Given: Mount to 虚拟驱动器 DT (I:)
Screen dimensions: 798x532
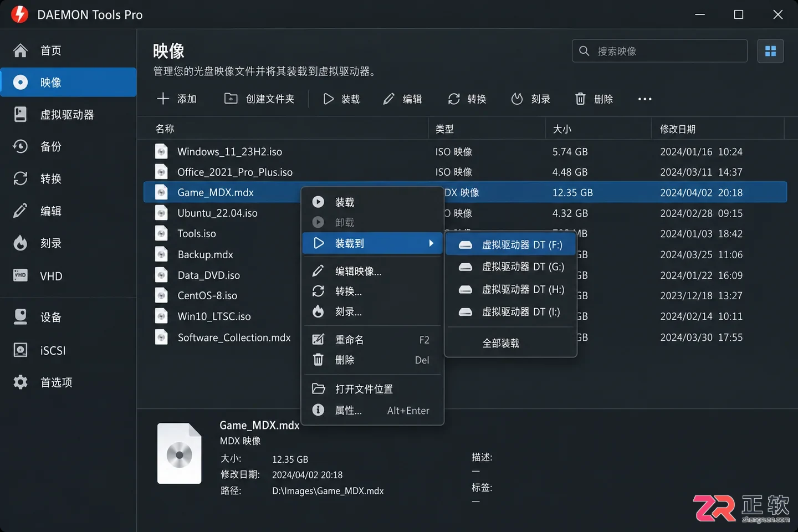Looking at the screenshot, I should (510, 312).
